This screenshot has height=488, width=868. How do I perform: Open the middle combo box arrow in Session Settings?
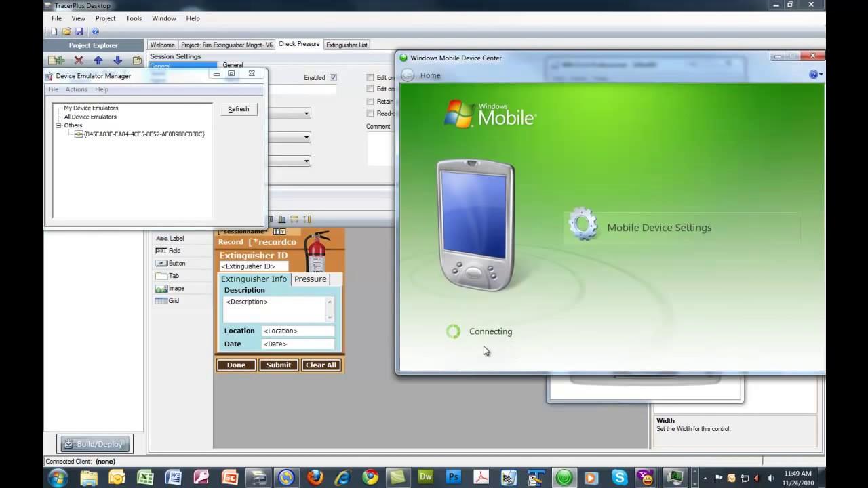coord(307,137)
